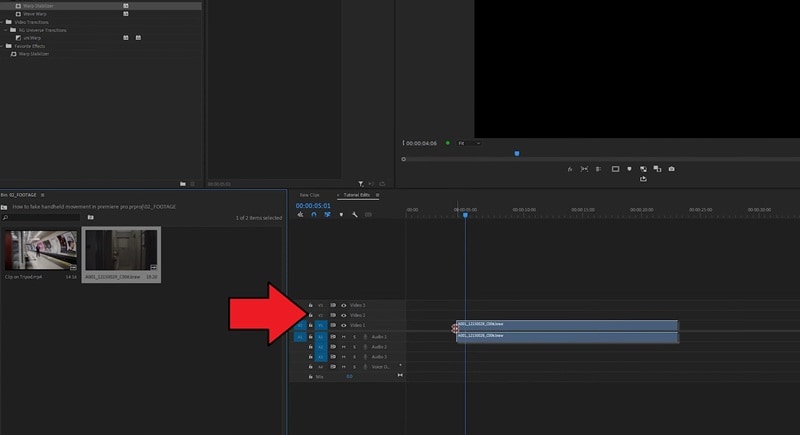800x435 pixels.
Task: Select the A001 audio clip on Audio 1
Action: (567, 337)
